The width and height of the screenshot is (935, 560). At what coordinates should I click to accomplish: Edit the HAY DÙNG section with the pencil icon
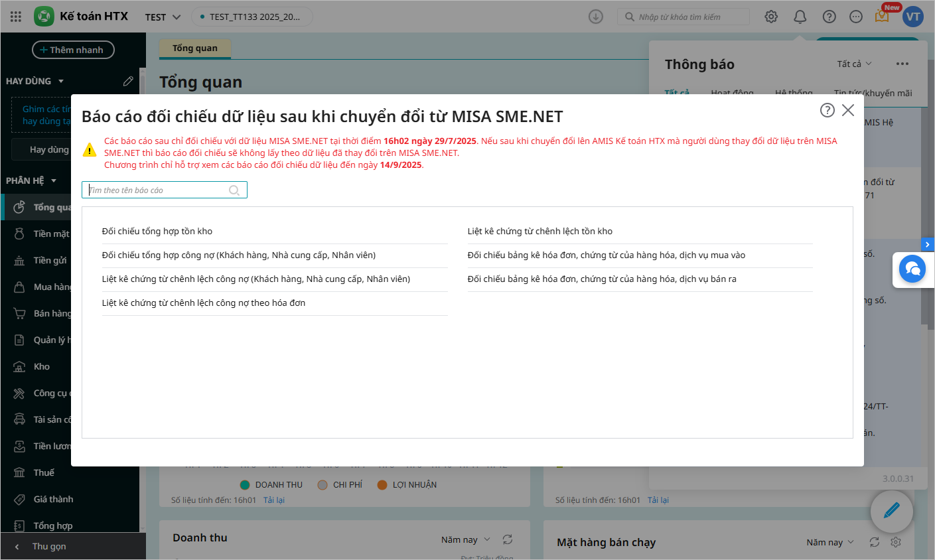click(x=128, y=81)
